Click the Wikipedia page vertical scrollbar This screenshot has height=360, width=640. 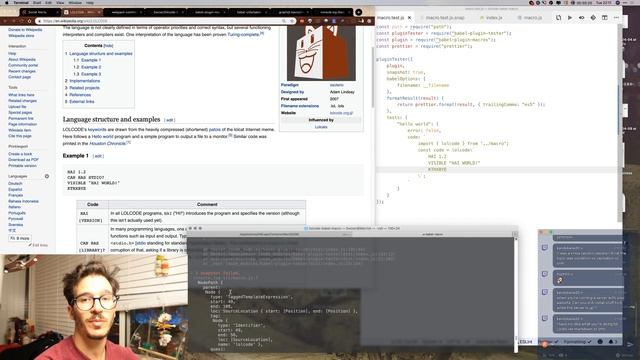click(373, 78)
